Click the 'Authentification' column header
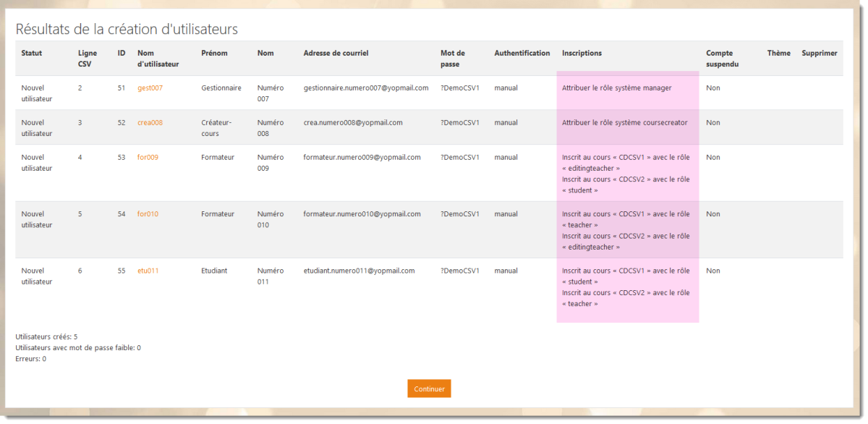Viewport: 868px width, 424px height. pyautogui.click(x=522, y=54)
